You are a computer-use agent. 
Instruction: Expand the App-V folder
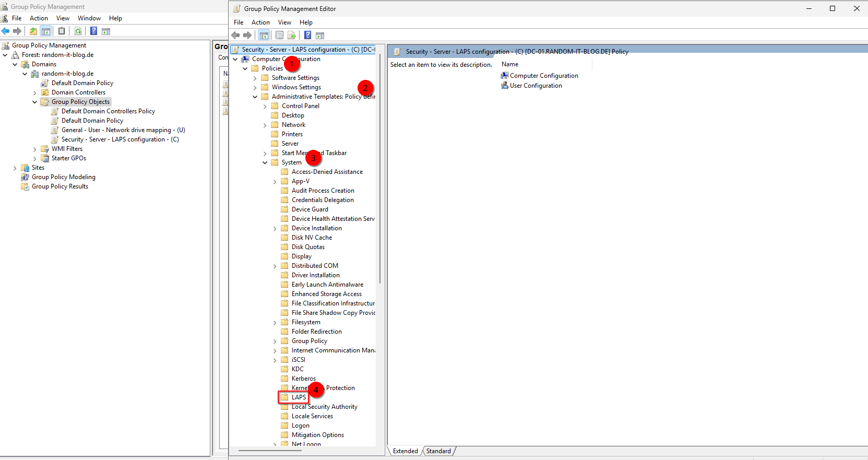point(275,181)
